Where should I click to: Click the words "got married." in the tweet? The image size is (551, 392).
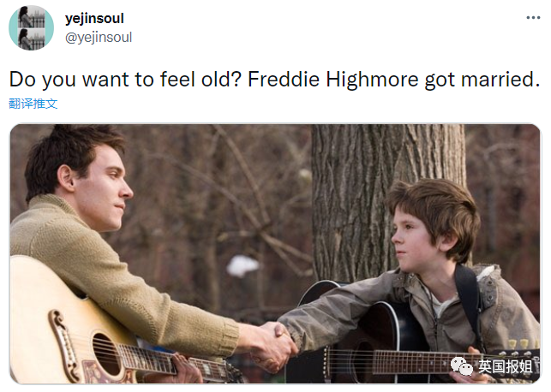(x=482, y=80)
